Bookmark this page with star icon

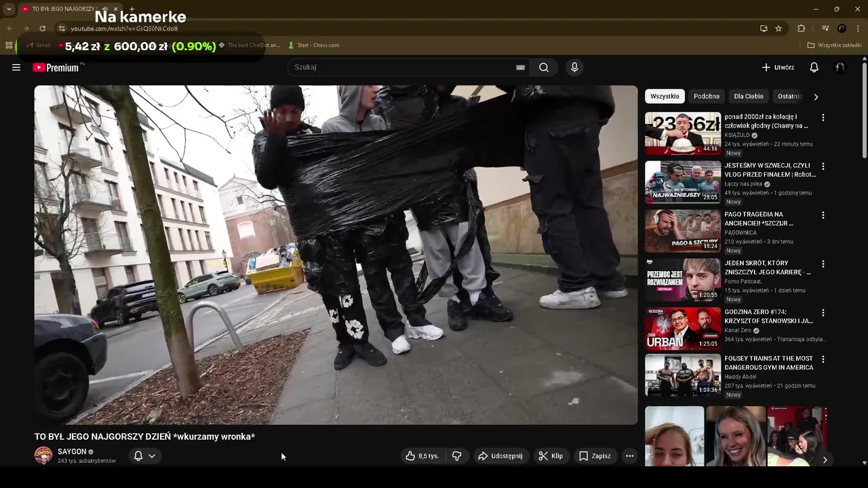click(x=778, y=28)
